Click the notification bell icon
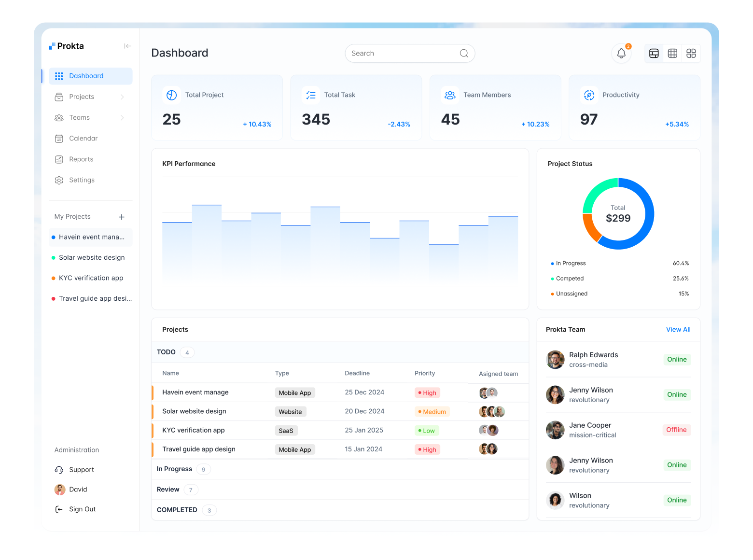The height and width of the screenshot is (560, 753). [621, 54]
